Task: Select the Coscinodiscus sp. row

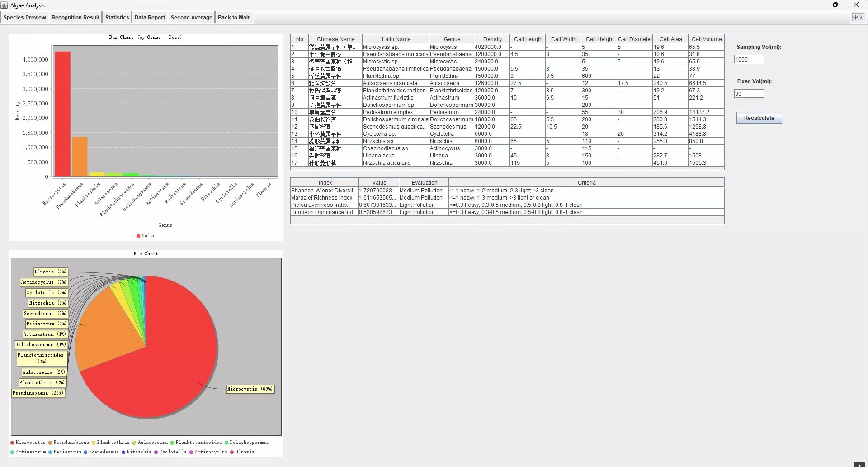Action: (507, 148)
